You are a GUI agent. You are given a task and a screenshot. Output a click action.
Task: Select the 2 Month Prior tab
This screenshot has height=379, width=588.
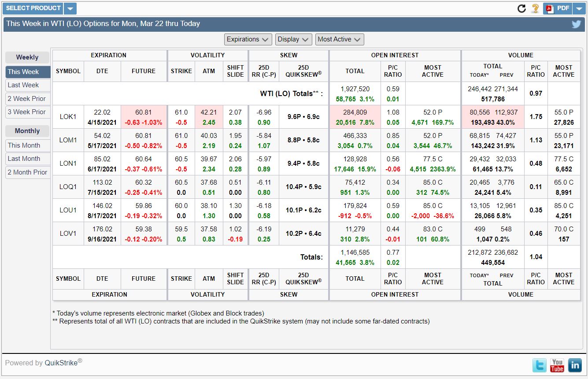tap(27, 172)
